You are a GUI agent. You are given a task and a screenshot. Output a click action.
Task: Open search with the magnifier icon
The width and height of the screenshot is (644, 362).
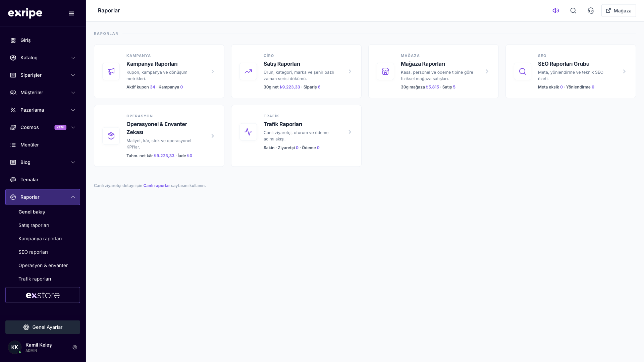(573, 11)
